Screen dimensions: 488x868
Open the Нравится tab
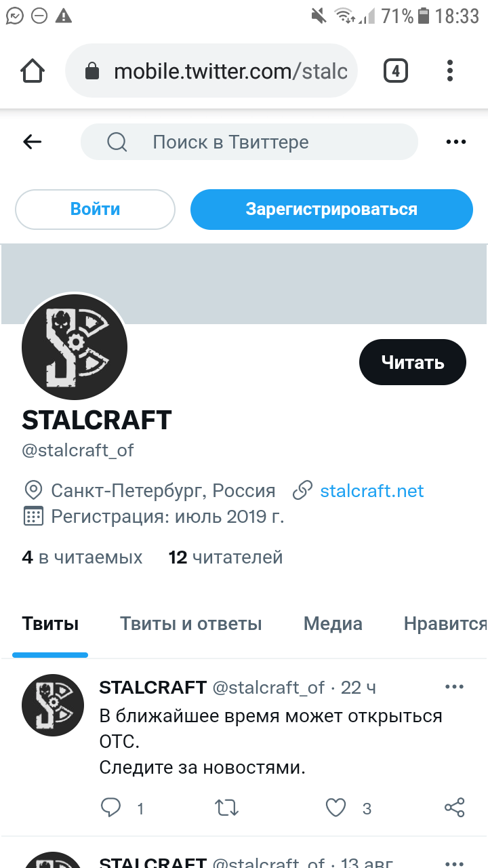point(445,624)
